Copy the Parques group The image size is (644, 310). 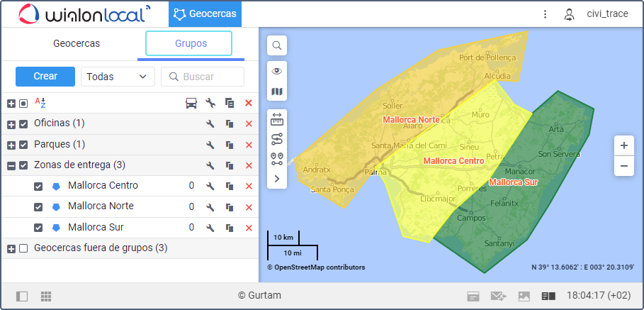[229, 145]
